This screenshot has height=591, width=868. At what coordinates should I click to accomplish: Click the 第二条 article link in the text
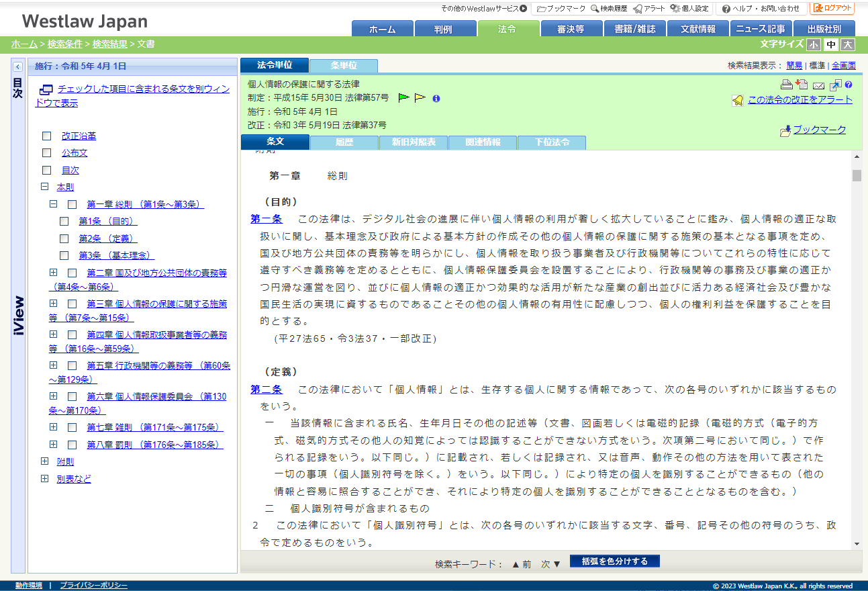(267, 390)
